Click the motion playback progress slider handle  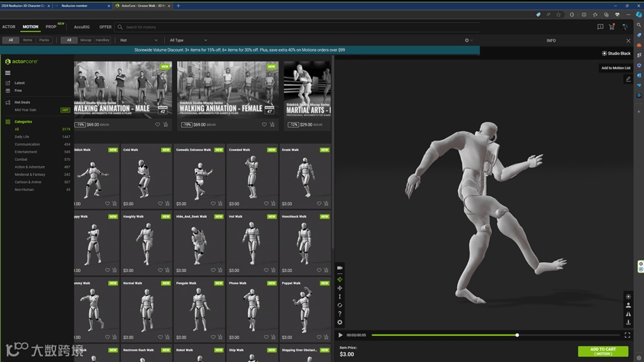517,335
